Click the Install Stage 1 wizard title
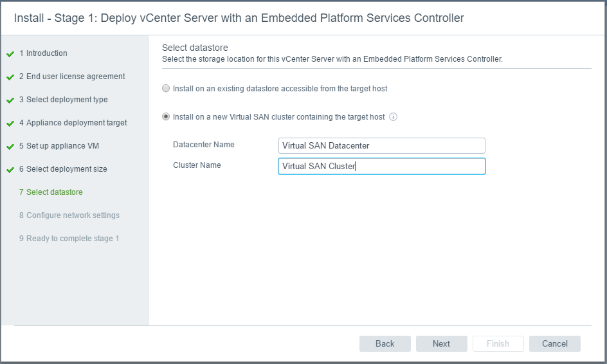 pyautogui.click(x=239, y=18)
